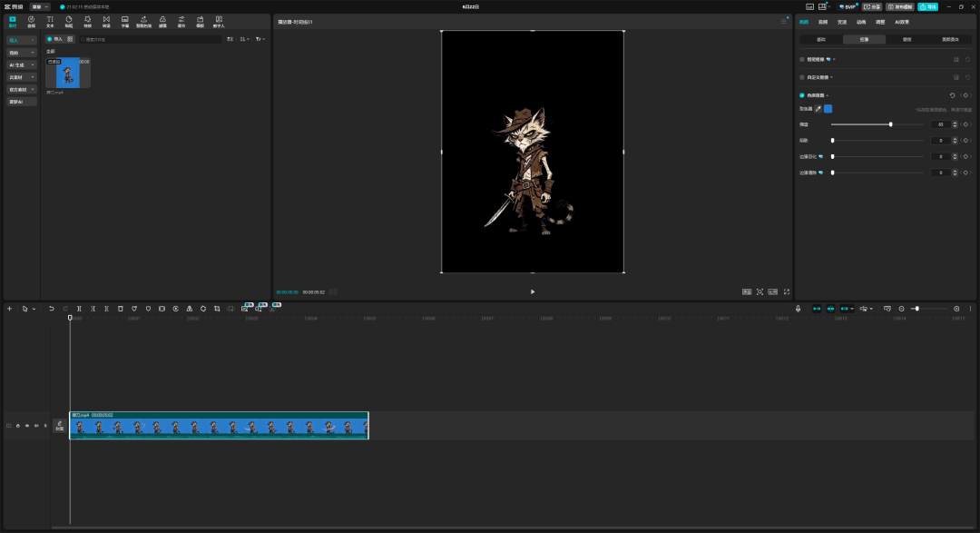Image resolution: width=980 pixels, height=533 pixels.
Task: Expand the 云素材 cloud material section
Action: click(22, 77)
